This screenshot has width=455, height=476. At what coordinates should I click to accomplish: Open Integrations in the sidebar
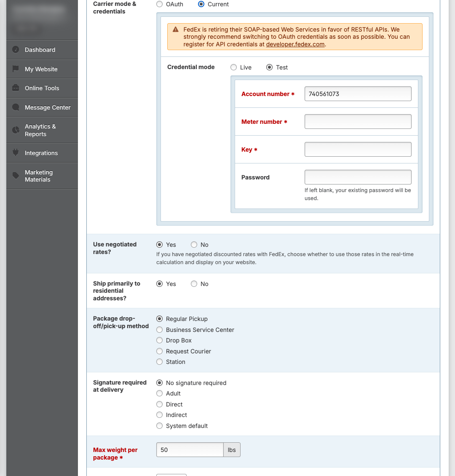point(42,153)
